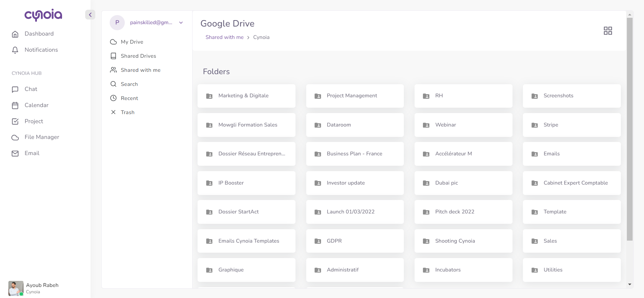This screenshot has width=644, height=298.
Task: Expand the painskilled account dropdown
Action: click(181, 23)
